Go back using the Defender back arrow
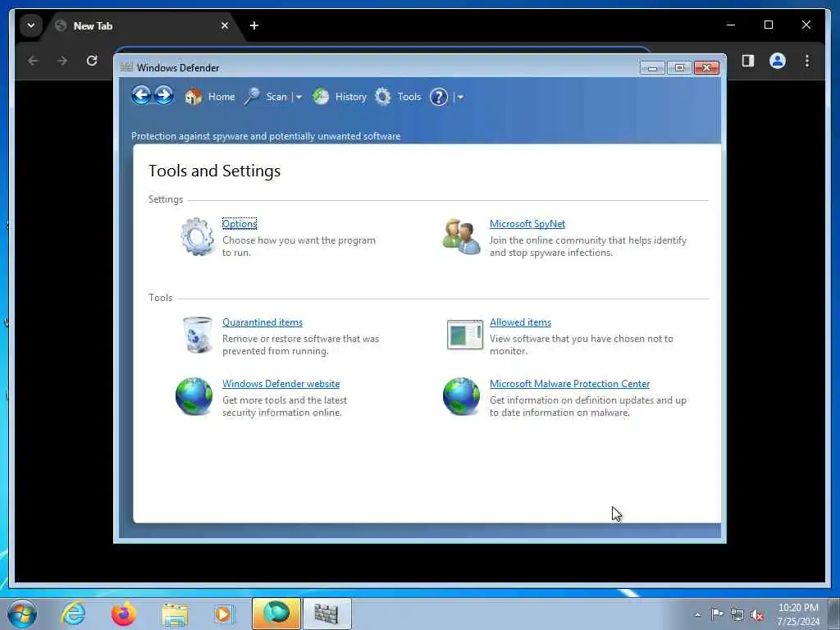The width and height of the screenshot is (840, 630). coord(141,96)
